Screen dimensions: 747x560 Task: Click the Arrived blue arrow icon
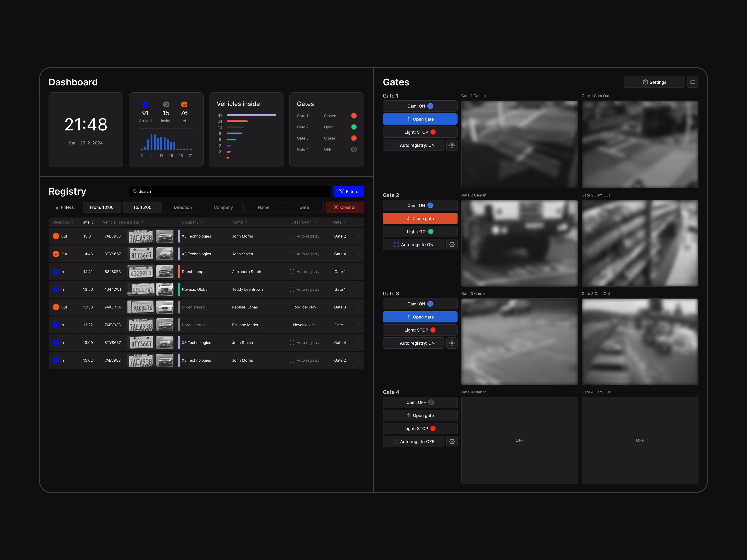145,104
